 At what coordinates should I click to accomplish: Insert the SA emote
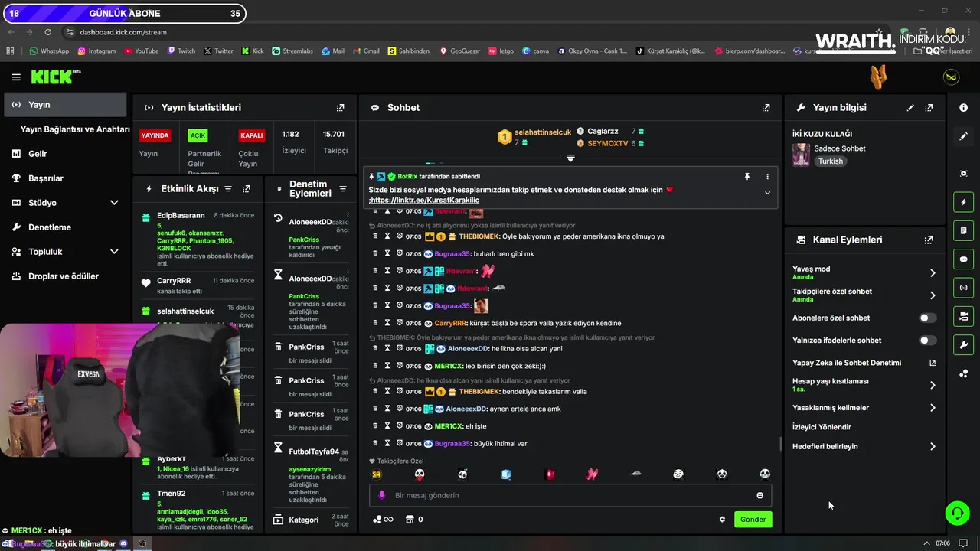376,474
